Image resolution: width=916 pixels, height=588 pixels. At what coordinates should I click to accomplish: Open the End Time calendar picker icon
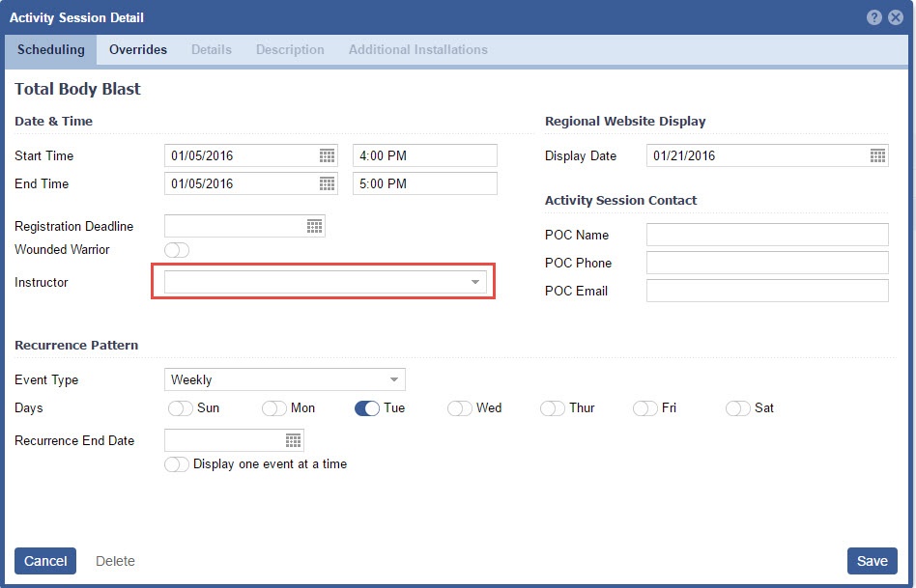click(327, 183)
